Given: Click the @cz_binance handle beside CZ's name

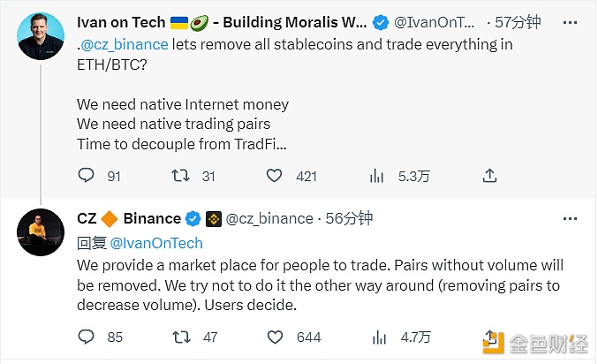Looking at the screenshot, I should (269, 218).
